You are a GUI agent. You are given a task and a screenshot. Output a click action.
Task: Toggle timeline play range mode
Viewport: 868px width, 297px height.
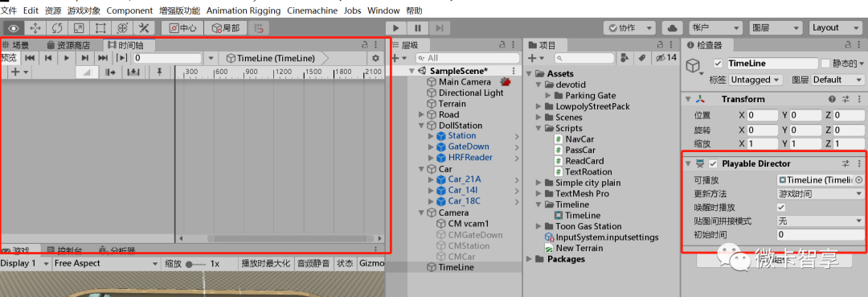[121, 58]
